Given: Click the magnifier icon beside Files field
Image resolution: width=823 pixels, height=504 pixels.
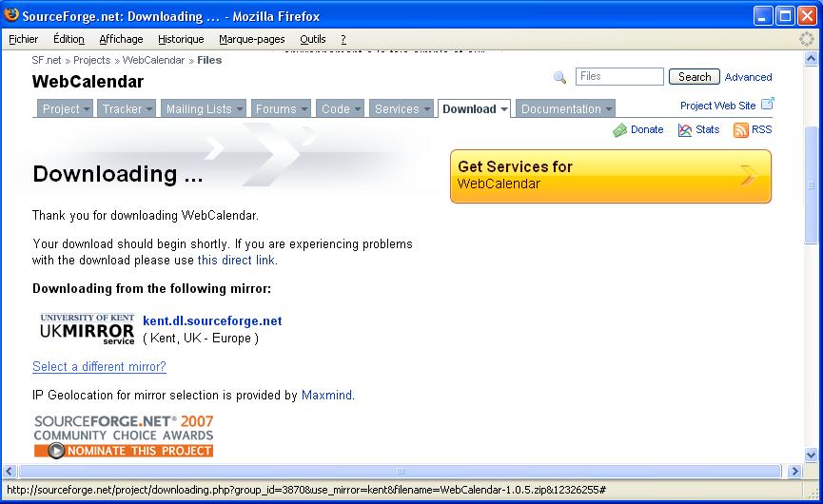Looking at the screenshot, I should (x=559, y=78).
